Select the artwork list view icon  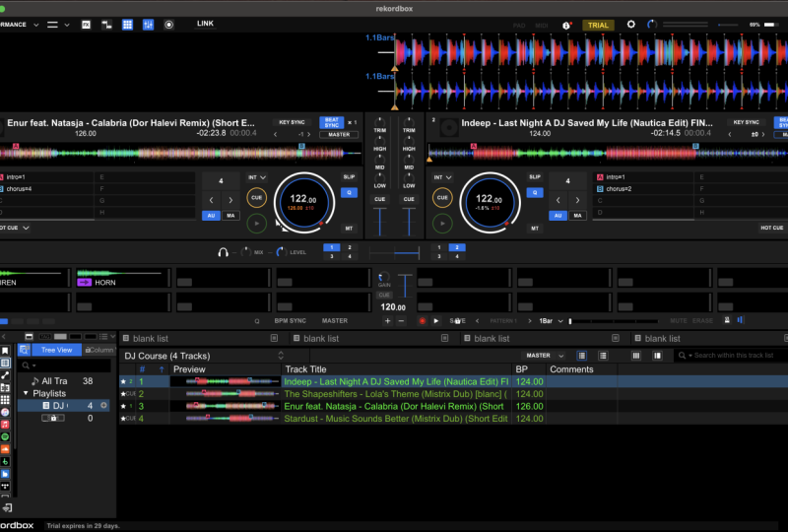(581, 356)
